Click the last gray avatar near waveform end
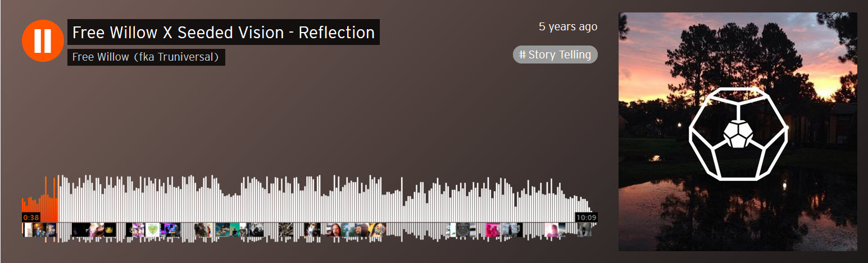868x263 pixels. coord(585,230)
